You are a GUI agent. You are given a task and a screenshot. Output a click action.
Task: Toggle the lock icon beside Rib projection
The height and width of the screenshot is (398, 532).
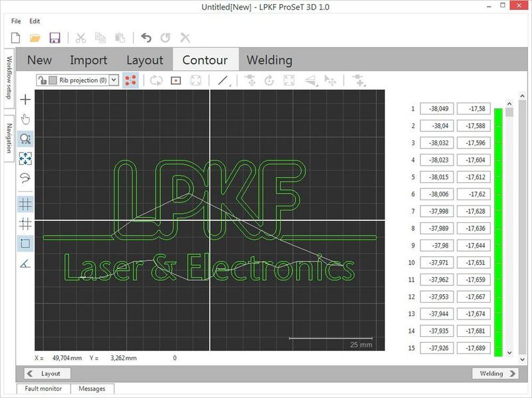[x=42, y=80]
